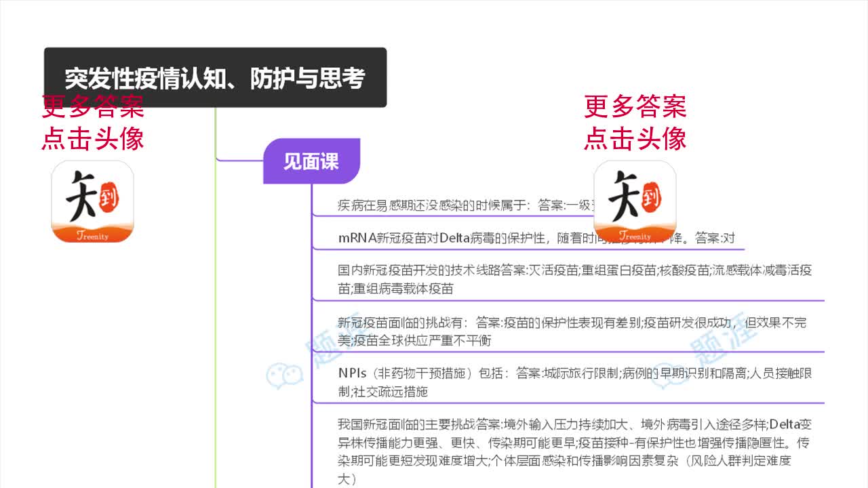Click the line starting 疾病在易感期还没感染的时候属于
Viewport: 868px width, 488px height.
(465, 205)
